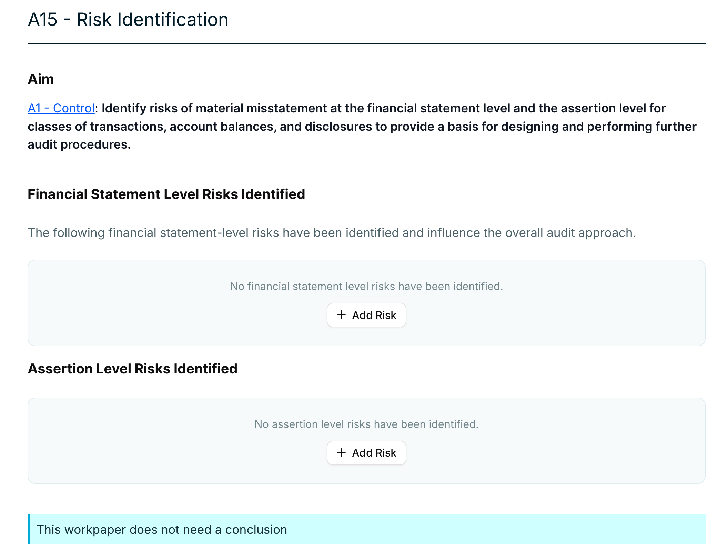
Task: Click the words 'audit procedures.' ending the aim
Action: point(79,144)
